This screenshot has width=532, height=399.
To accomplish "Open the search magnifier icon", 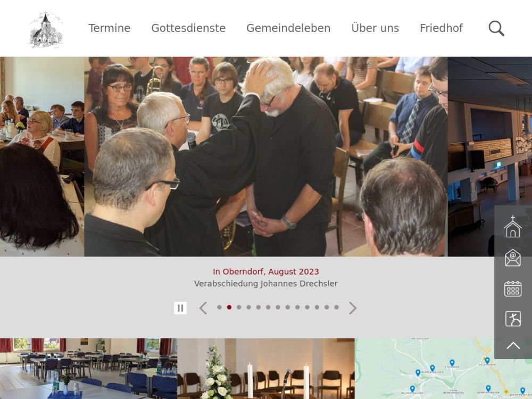I will point(496,28).
